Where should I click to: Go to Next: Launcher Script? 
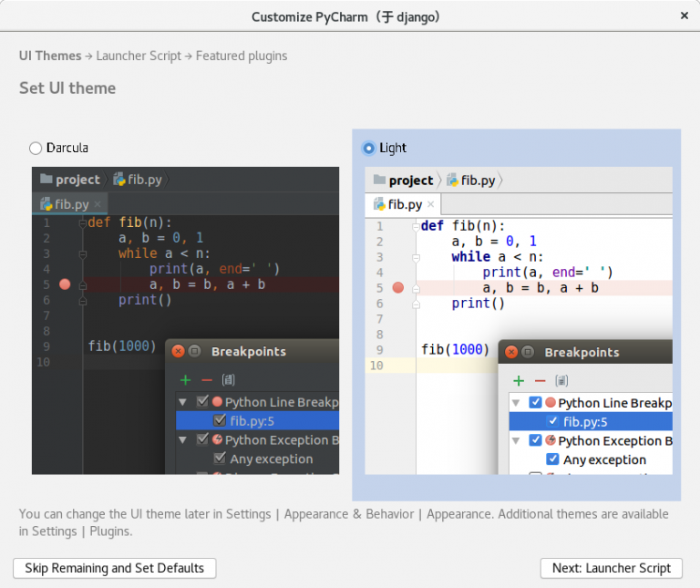coord(612,568)
